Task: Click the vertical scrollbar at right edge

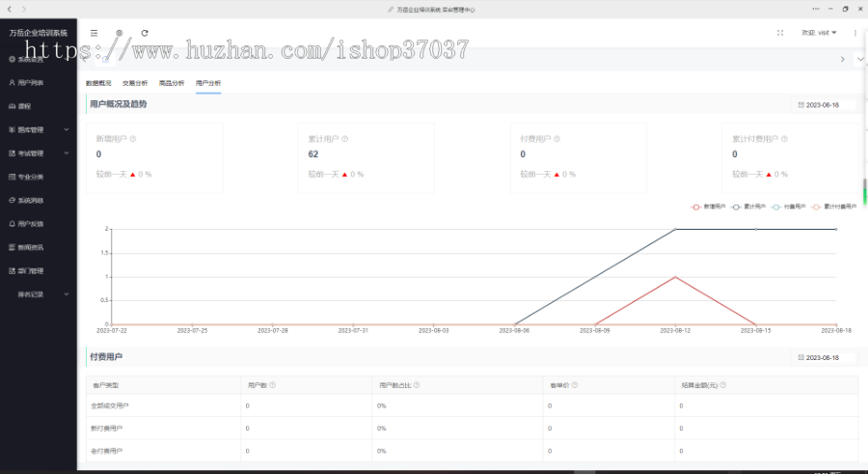Action: (864, 191)
